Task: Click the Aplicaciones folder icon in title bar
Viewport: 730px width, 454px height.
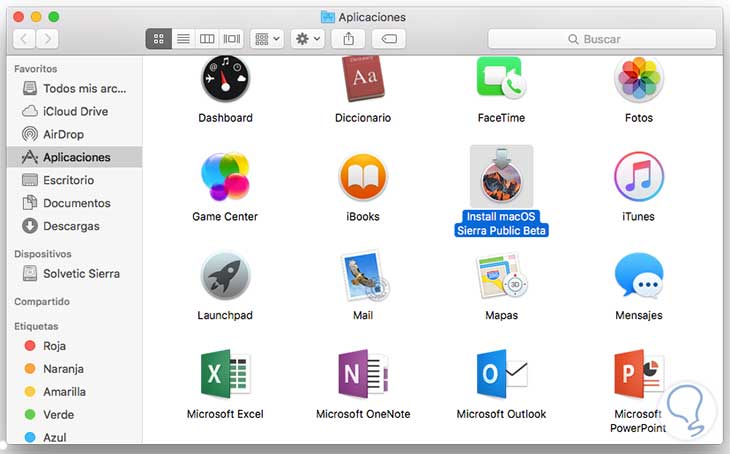Action: coord(328,17)
